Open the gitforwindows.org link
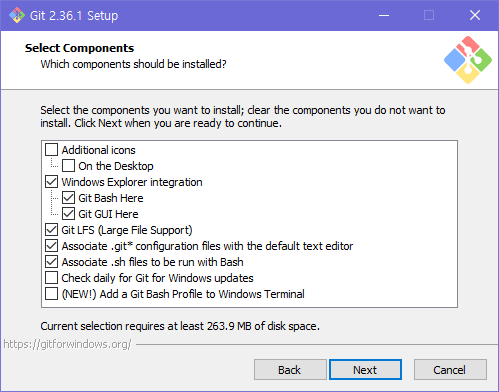Screen dimensions: 499x392 67,344
